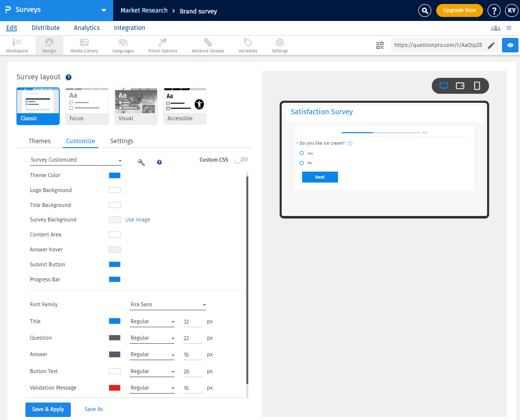Image resolution: width=520 pixels, height=420 pixels.
Task: Open the Analytics menu
Action: (86, 28)
